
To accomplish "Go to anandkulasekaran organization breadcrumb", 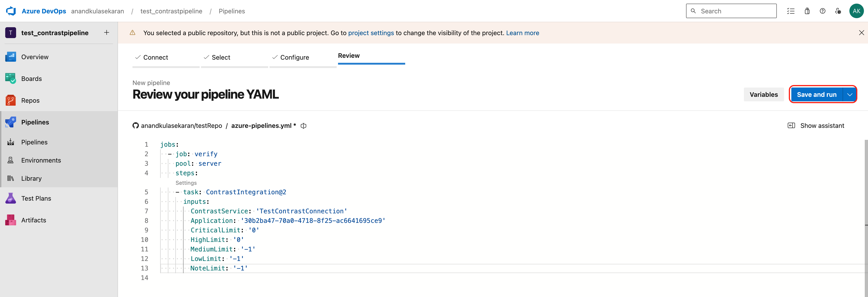I will tap(97, 11).
